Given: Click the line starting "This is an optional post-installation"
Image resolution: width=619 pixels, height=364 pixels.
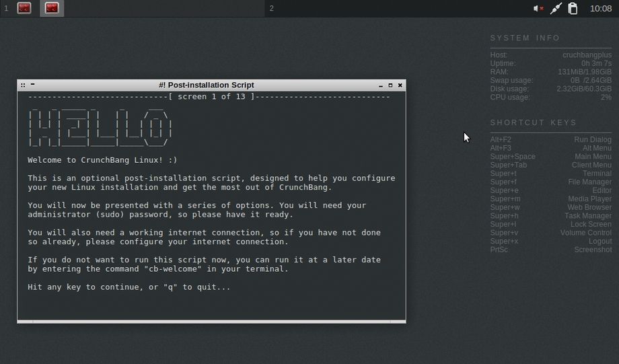Looking at the screenshot, I should [x=211, y=178].
